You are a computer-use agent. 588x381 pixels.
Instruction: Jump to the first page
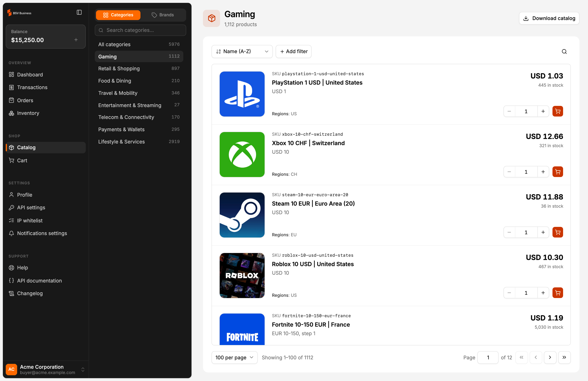click(521, 357)
